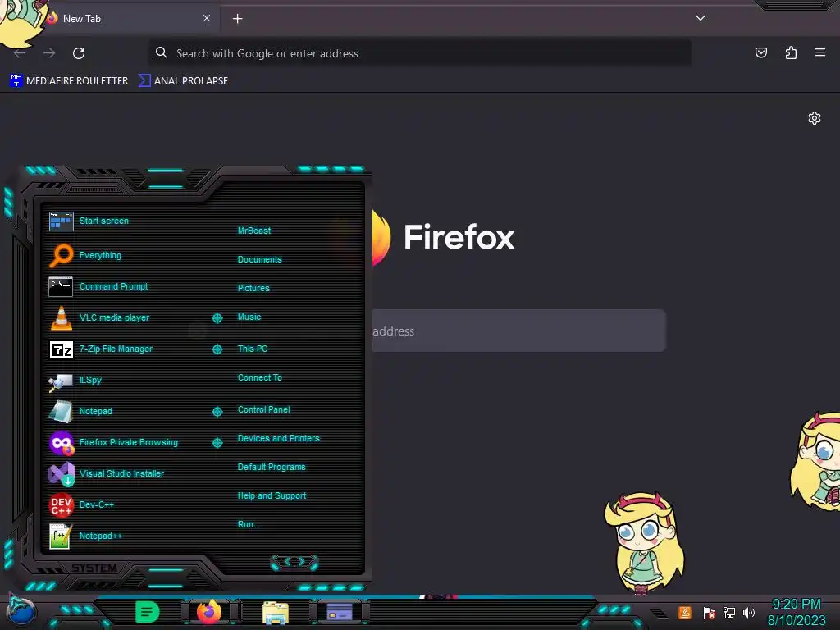
Task: Open Control Panel from start menu
Action: point(263,409)
